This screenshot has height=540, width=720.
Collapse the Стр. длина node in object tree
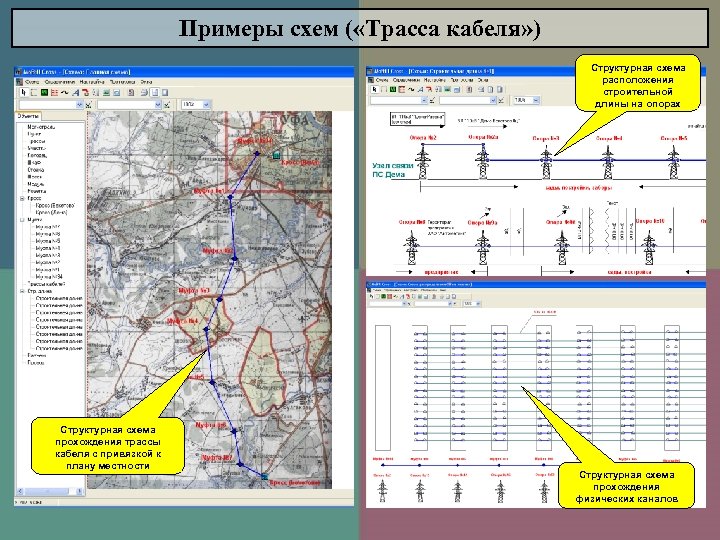(x=22, y=291)
